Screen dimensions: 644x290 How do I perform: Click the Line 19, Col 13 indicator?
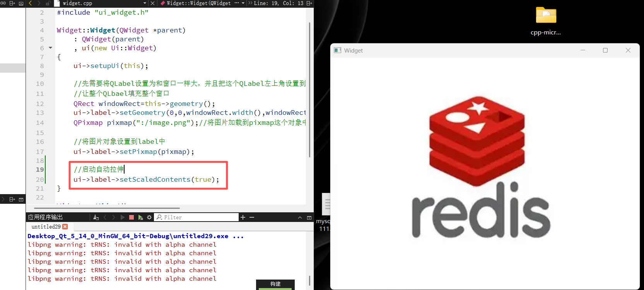point(278,3)
